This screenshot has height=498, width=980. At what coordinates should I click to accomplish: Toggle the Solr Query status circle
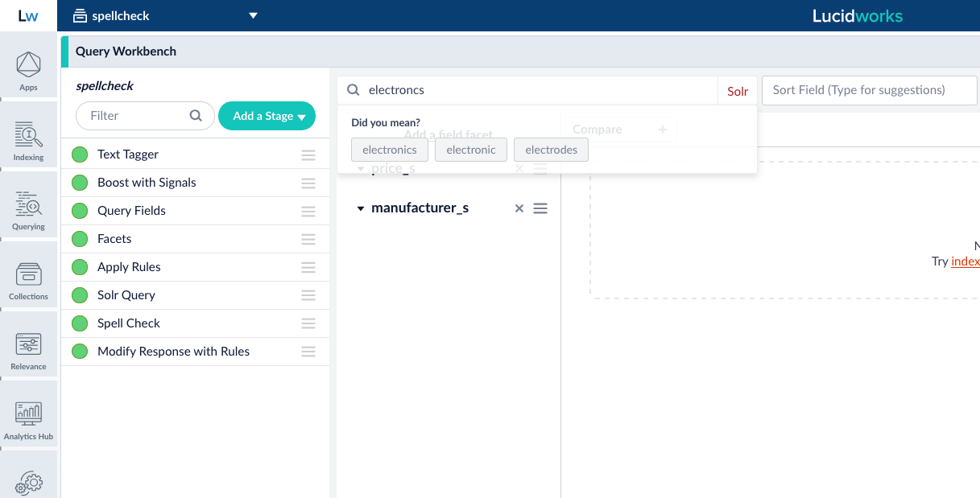[80, 295]
